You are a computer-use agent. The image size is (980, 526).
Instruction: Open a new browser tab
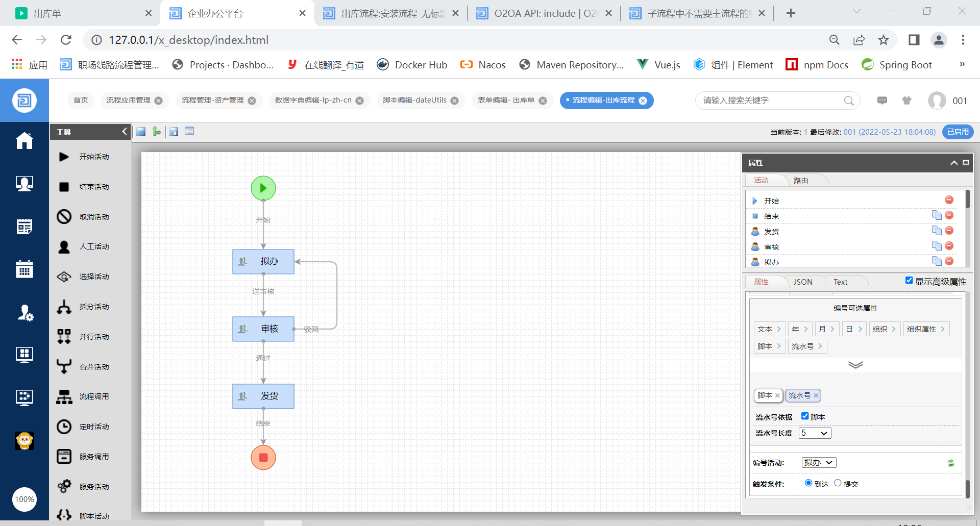coord(791,13)
